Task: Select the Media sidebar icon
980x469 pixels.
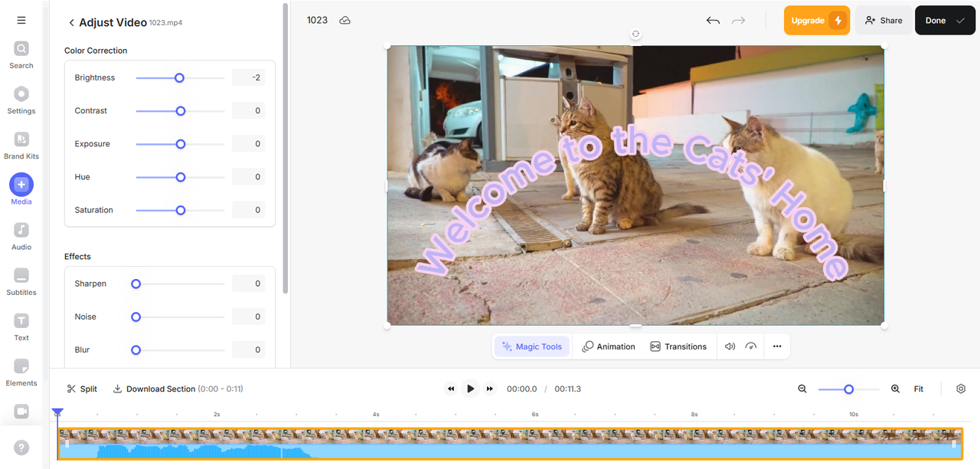Action: [21, 190]
